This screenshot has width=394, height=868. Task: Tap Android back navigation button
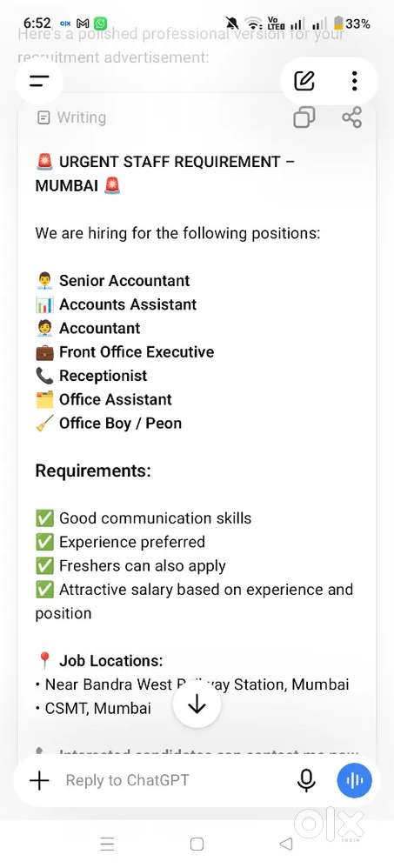286,844
